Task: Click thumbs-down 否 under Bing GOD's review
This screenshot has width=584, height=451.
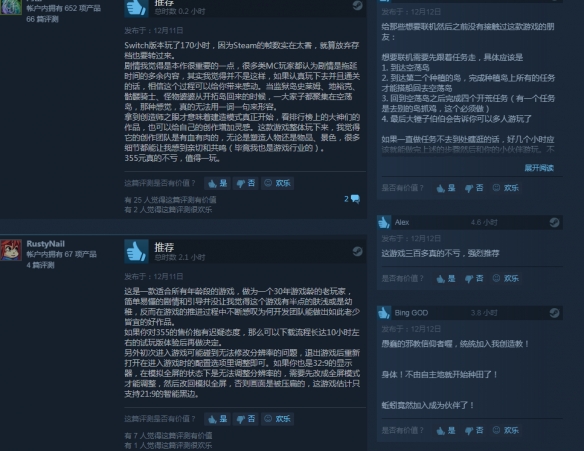Action: pyautogui.click(x=474, y=431)
